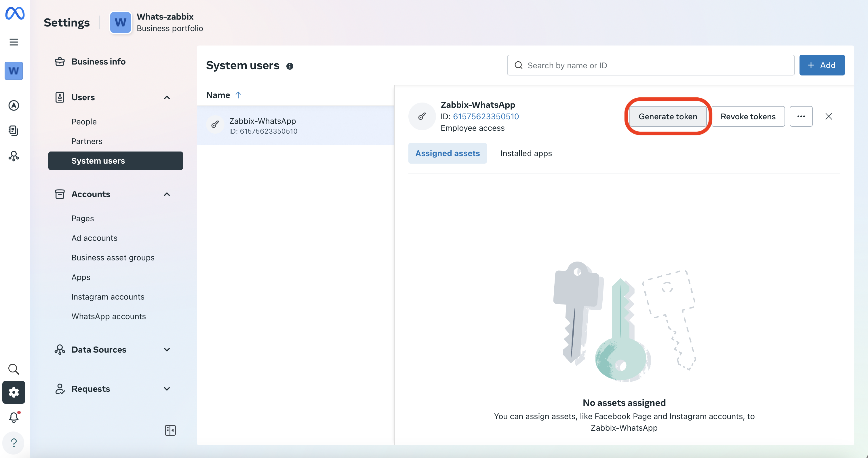This screenshot has height=458, width=868.
Task: Click the Generate token button
Action: tap(668, 116)
